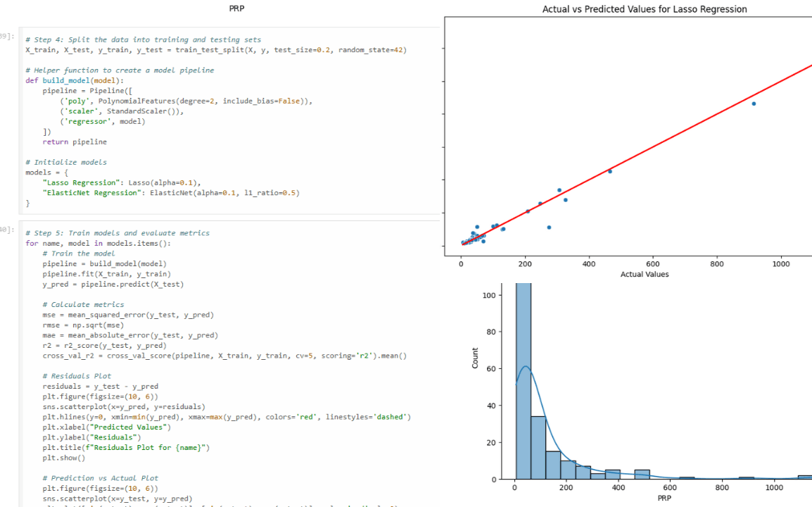Select the 'def build_model(model):' line
The image size is (812, 507).
tap(75, 80)
